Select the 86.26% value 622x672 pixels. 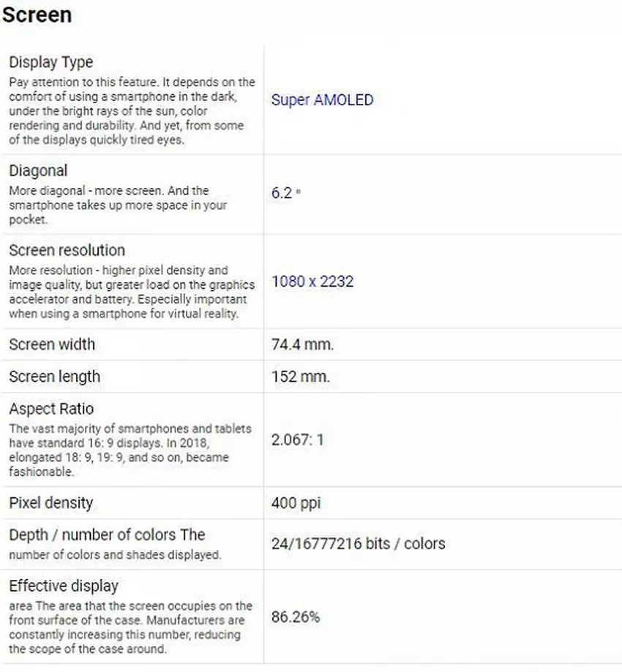click(296, 616)
